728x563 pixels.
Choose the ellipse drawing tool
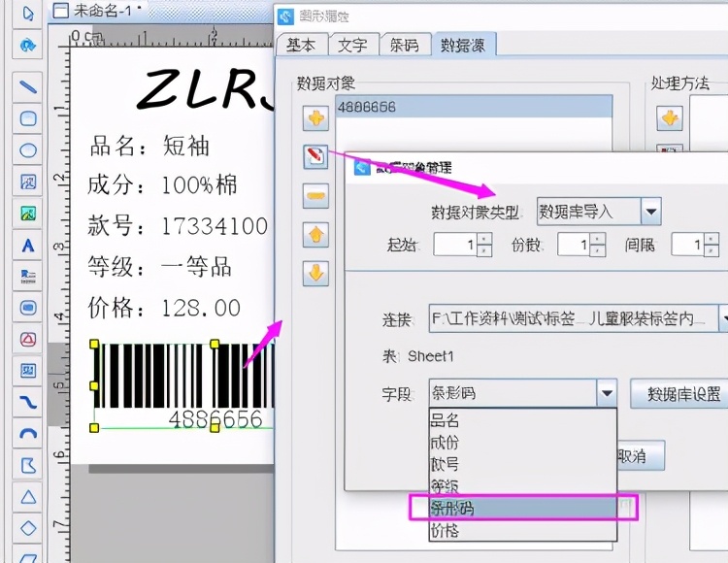click(x=28, y=149)
